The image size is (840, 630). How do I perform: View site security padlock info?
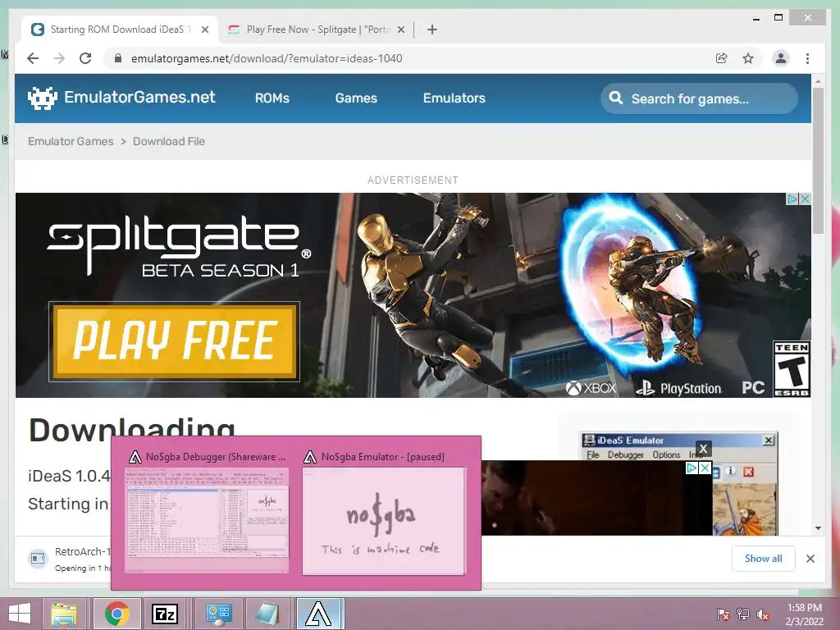pyautogui.click(x=118, y=58)
